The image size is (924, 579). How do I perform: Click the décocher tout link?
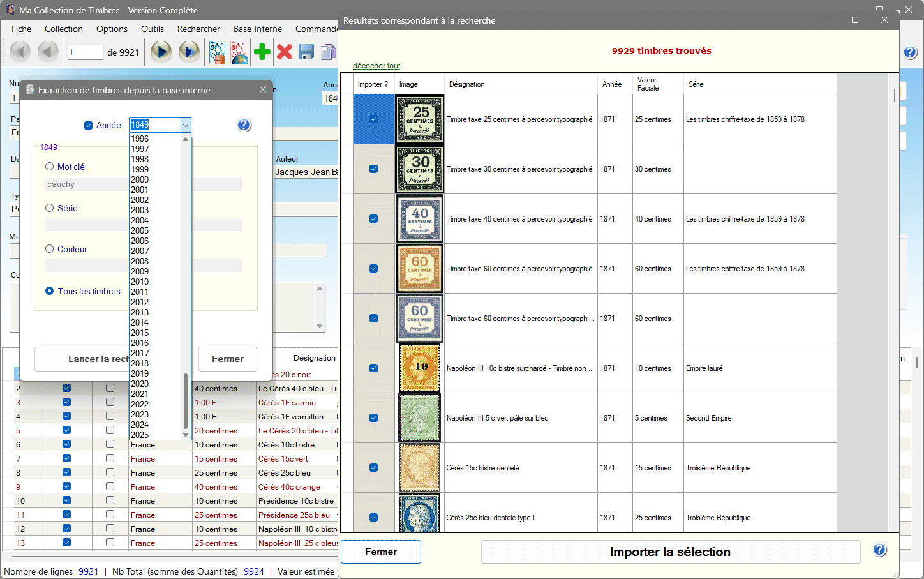coord(376,66)
